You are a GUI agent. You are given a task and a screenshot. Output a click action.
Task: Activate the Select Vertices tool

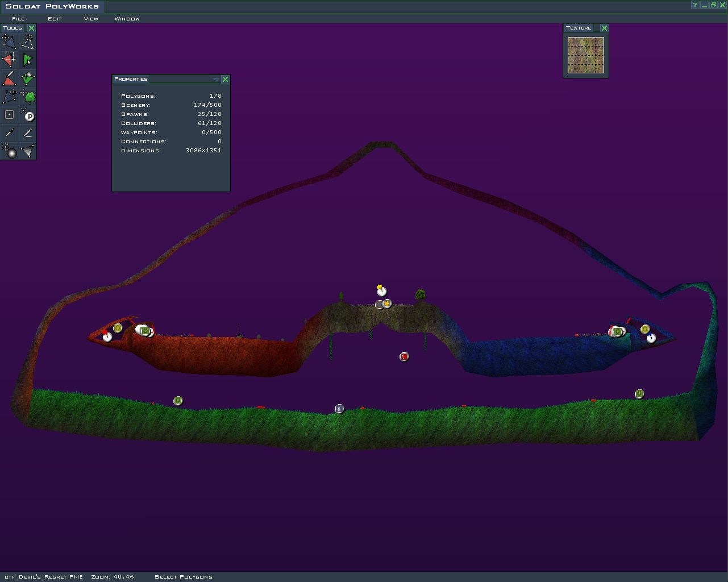point(9,60)
